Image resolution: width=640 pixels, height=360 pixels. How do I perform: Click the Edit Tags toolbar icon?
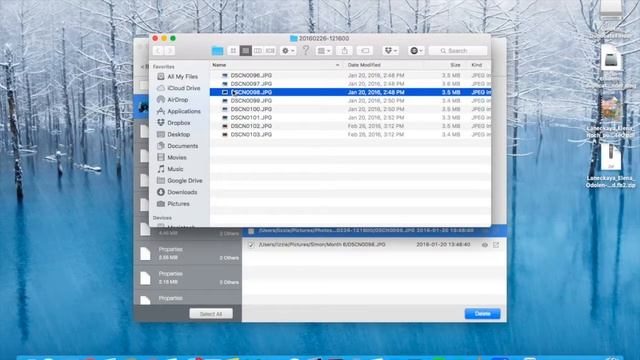tap(365, 51)
